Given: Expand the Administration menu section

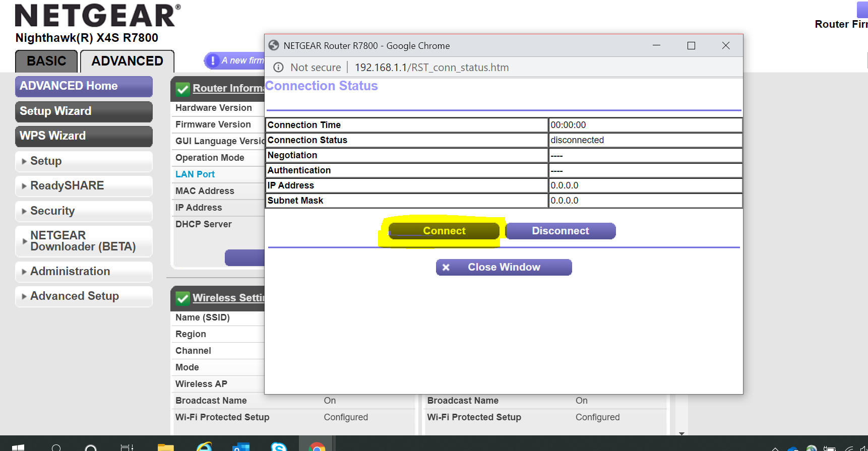Looking at the screenshot, I should [84, 272].
